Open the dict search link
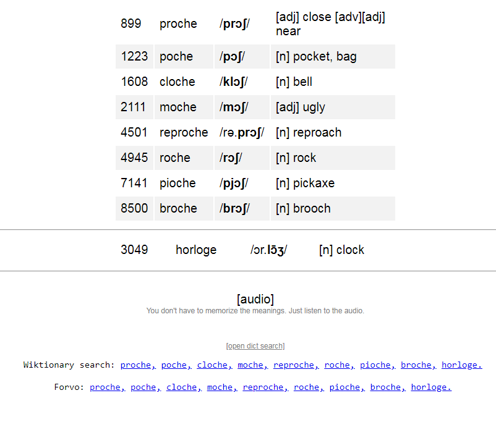496x448 pixels. (255, 346)
